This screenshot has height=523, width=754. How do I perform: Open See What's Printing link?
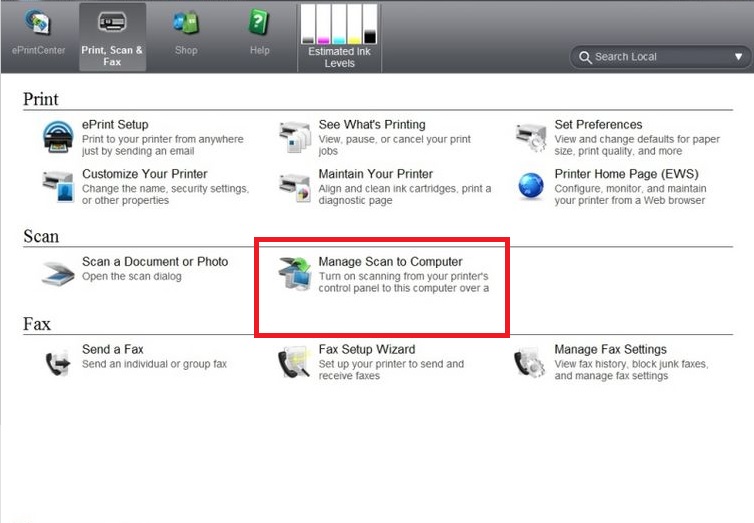372,125
